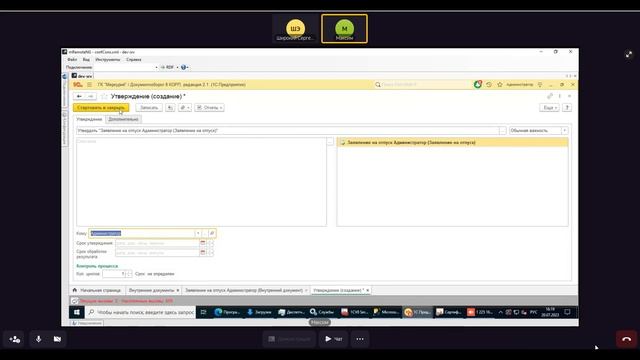Open the calendar for 'Срок обработки результата'
The image size is (640, 360).
pyautogui.click(x=202, y=252)
